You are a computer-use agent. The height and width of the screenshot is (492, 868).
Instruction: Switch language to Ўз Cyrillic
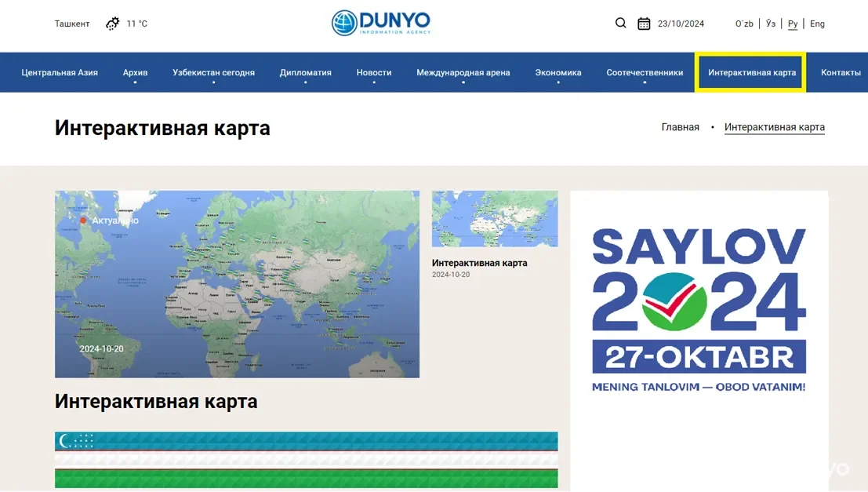click(x=771, y=24)
